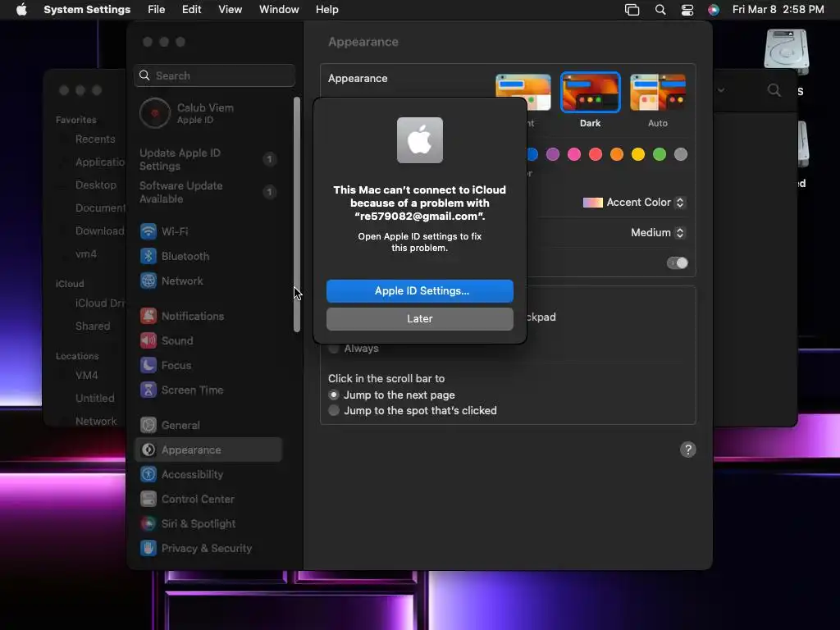Choose the graphite accent color

click(681, 154)
